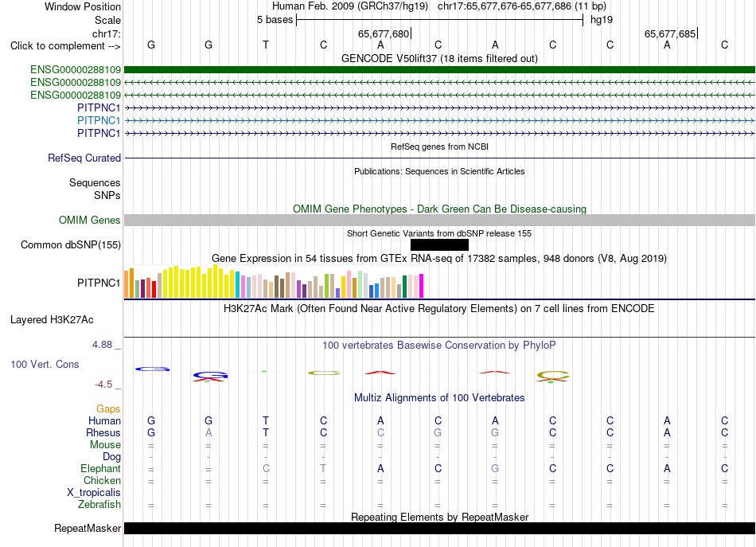This screenshot has height=547, width=756.
Task: Open the RefSeq Curated track label
Action: coord(84,158)
